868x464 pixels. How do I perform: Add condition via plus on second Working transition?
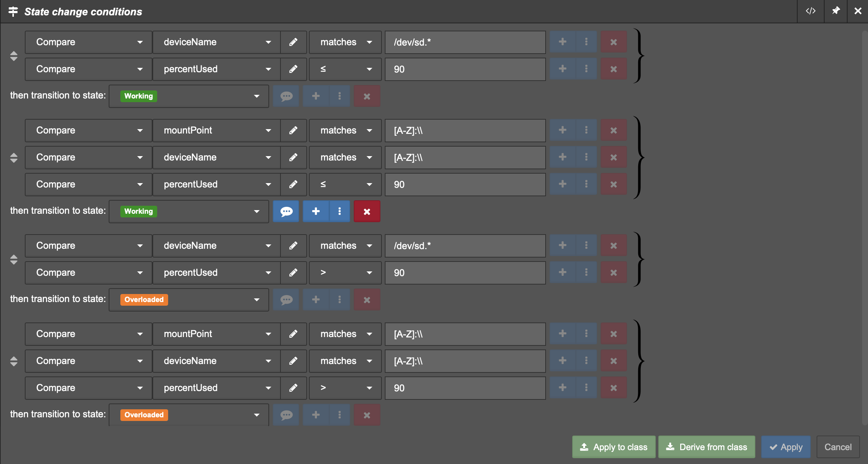click(x=316, y=211)
